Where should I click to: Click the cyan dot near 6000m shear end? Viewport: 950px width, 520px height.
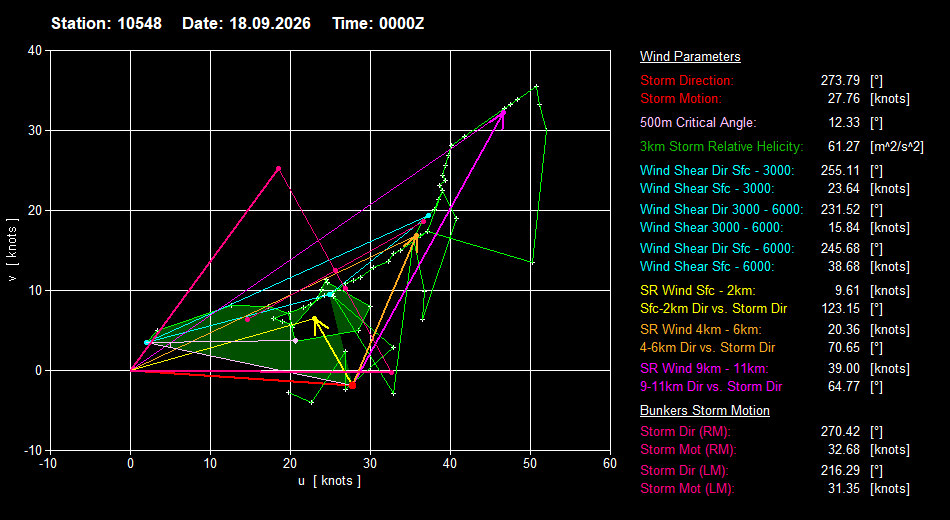[428, 216]
